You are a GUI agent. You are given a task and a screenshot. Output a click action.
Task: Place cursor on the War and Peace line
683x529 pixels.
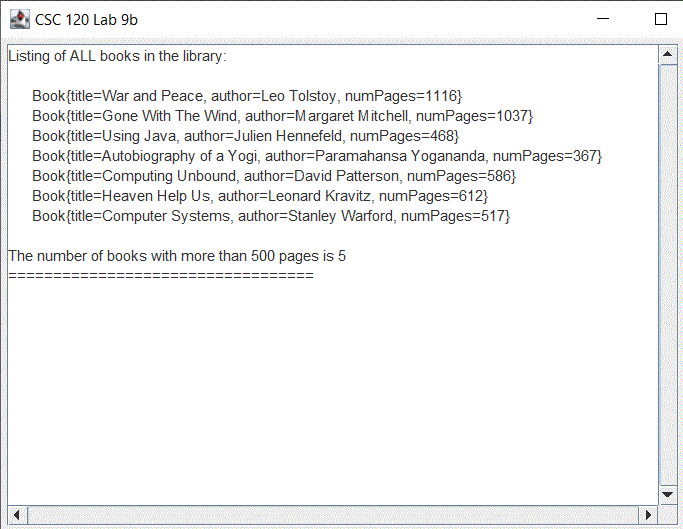click(x=246, y=96)
